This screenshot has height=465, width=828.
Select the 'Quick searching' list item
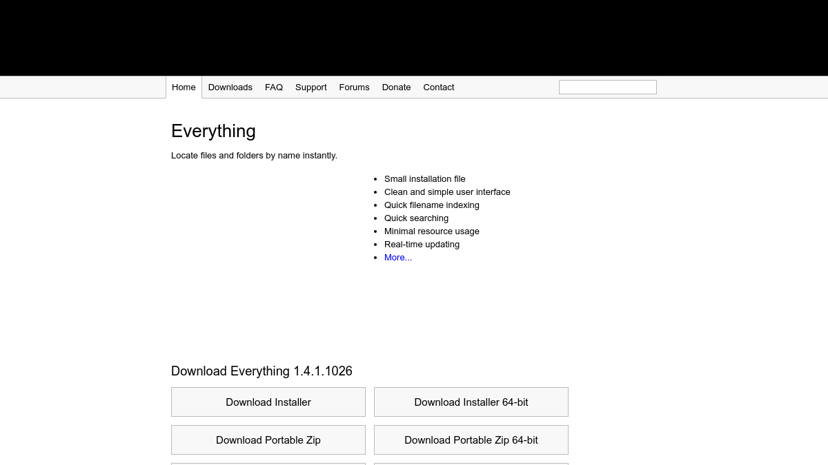416,218
